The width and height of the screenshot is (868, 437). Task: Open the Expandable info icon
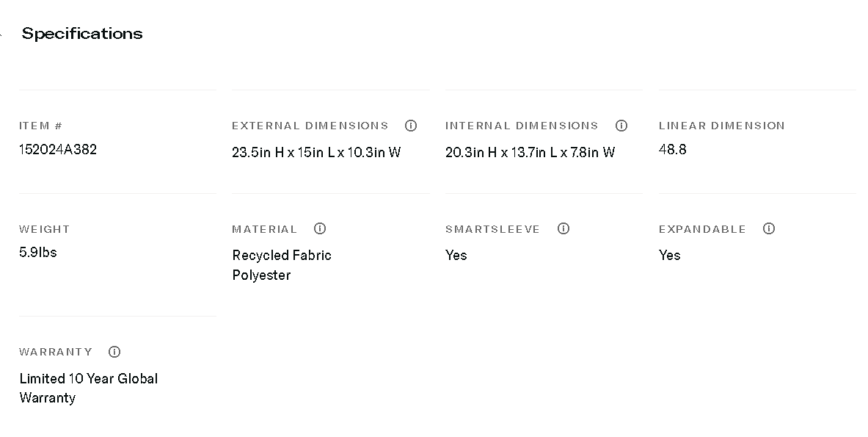pyautogui.click(x=769, y=228)
